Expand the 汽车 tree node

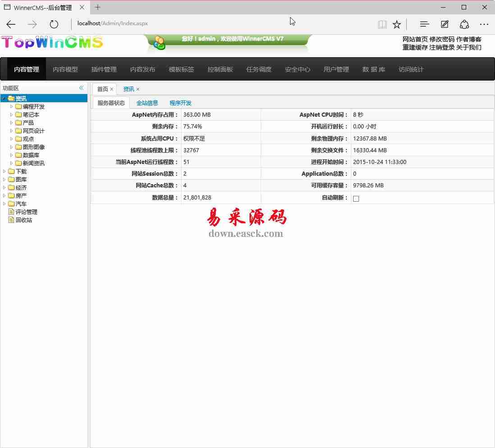pos(5,204)
